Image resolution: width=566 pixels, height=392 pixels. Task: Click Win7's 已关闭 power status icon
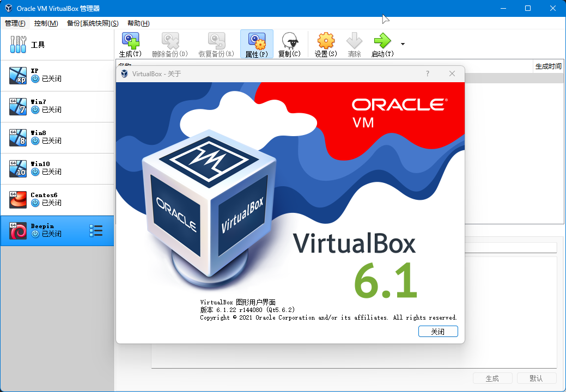coord(35,109)
